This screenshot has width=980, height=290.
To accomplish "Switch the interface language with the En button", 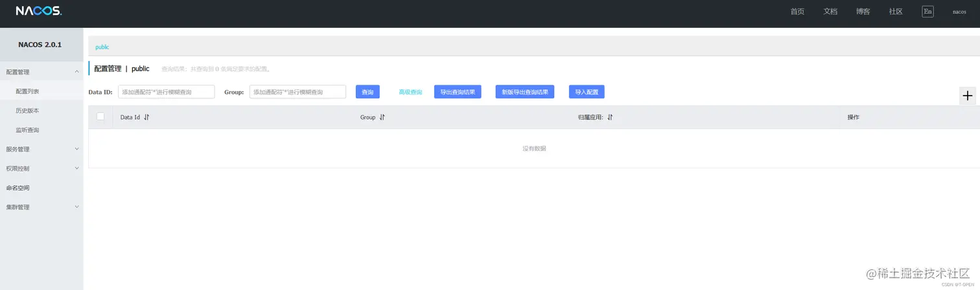I will [x=927, y=11].
